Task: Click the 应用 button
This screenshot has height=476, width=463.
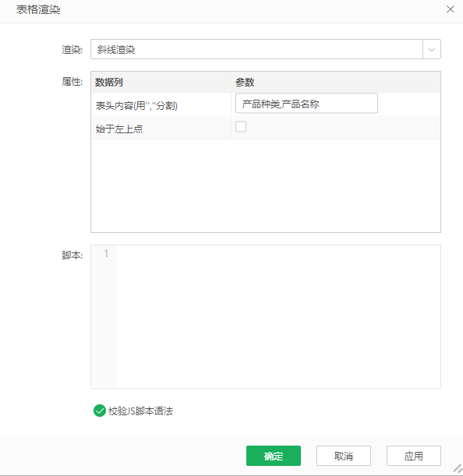Action: (413, 456)
